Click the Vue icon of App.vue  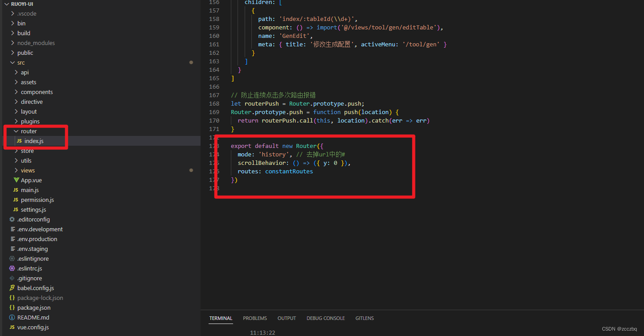[16, 180]
